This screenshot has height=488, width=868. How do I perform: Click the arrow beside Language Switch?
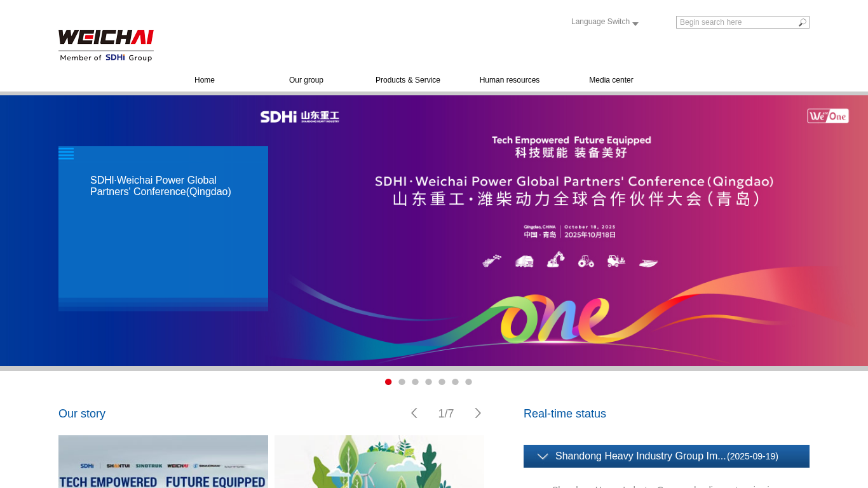point(635,24)
